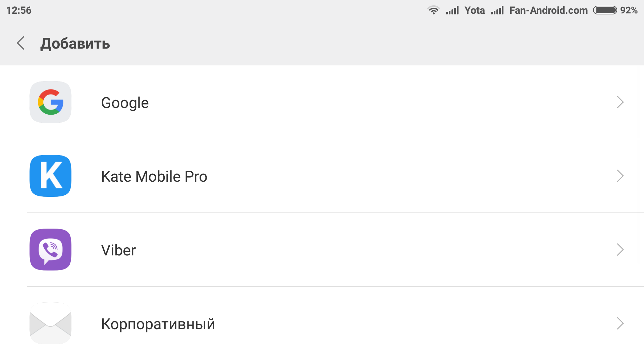Open the Viber row chevron
Image resolution: width=644 pixels, height=362 pixels.
coord(620,250)
